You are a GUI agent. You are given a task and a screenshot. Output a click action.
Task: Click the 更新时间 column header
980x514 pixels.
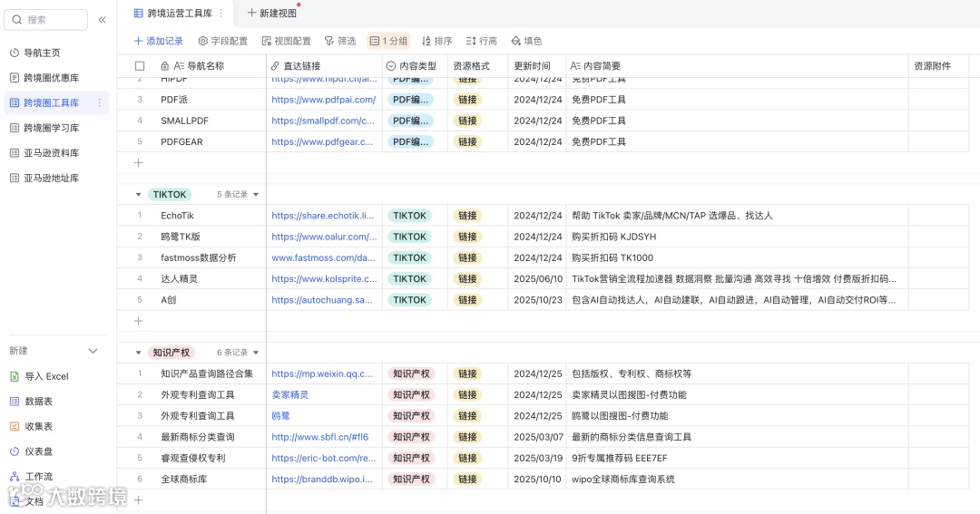click(x=532, y=66)
